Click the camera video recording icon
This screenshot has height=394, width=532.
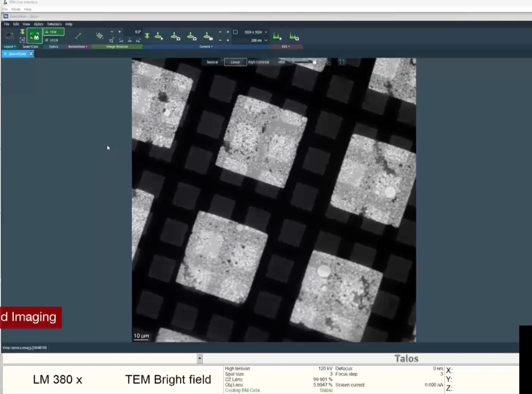[x=207, y=36]
